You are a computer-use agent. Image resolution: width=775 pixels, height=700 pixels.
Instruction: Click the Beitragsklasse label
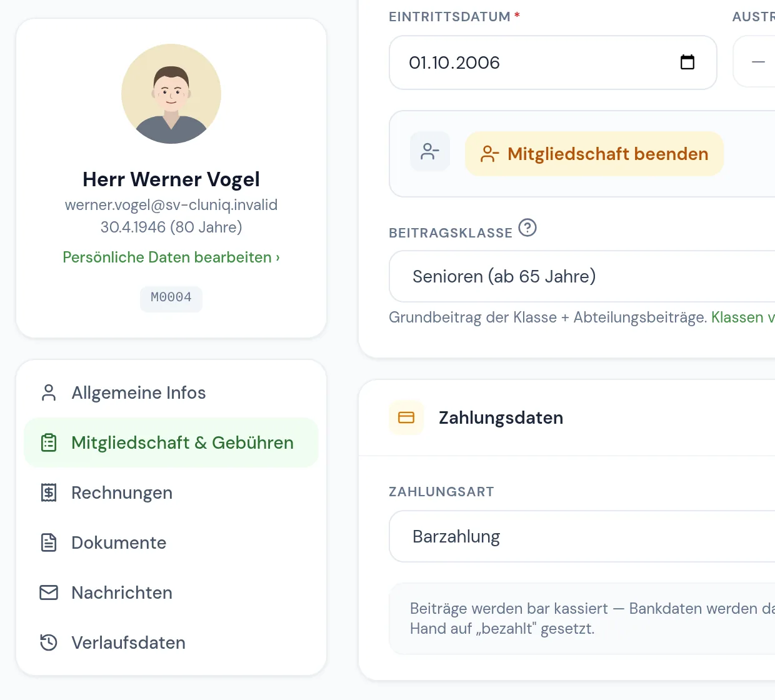pyautogui.click(x=451, y=233)
